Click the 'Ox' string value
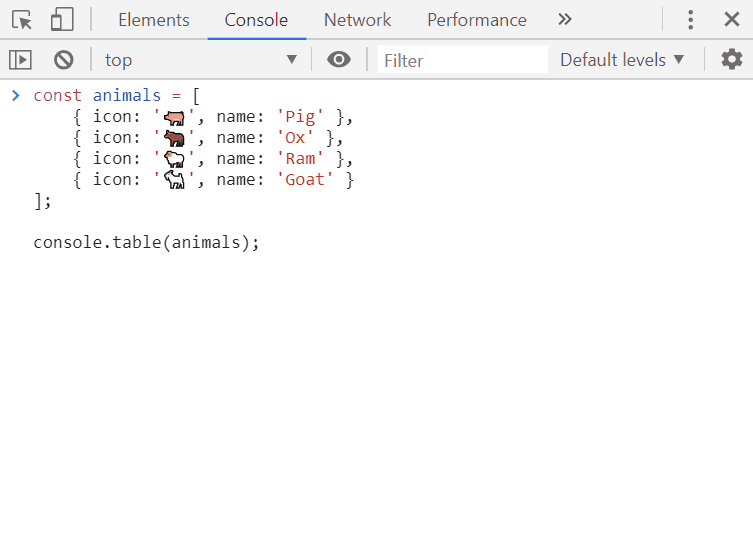This screenshot has height=544, width=753. [295, 138]
